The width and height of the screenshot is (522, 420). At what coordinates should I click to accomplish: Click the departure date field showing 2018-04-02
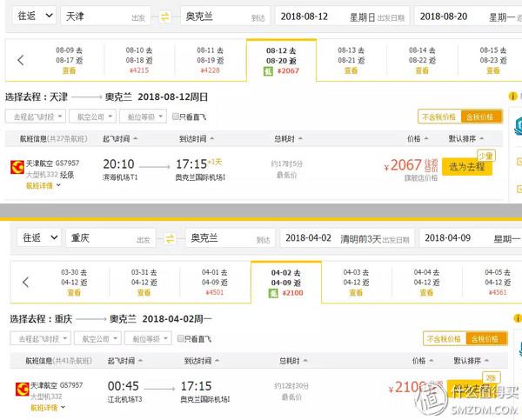[x=347, y=238]
